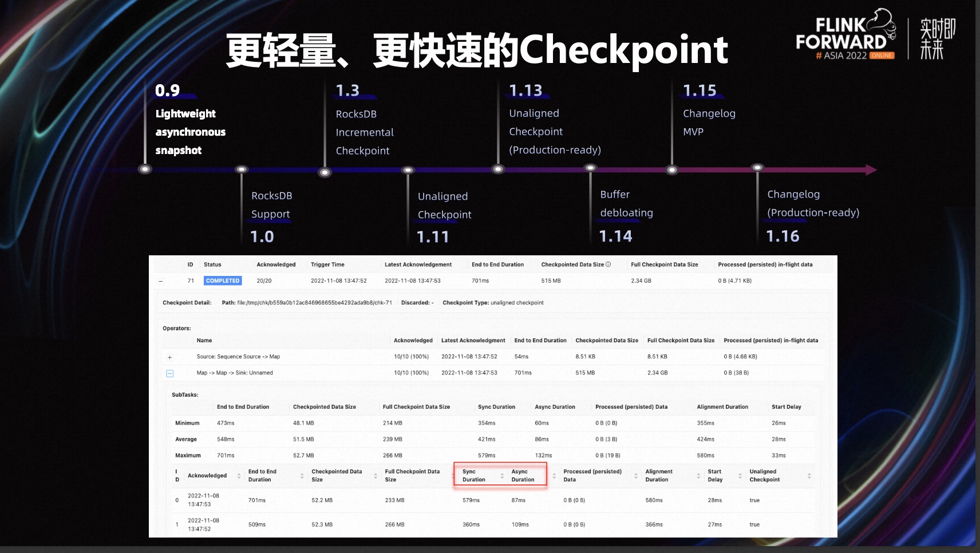Viewport: 980px width, 553px height.
Task: Click the 1.0 RocksDB Support timeline dot
Action: click(x=242, y=169)
